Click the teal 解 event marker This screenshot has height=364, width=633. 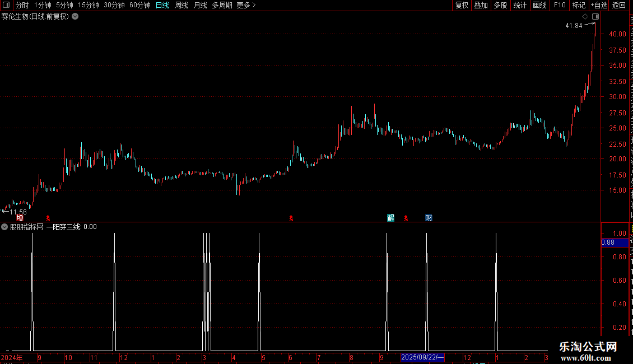pos(391,218)
